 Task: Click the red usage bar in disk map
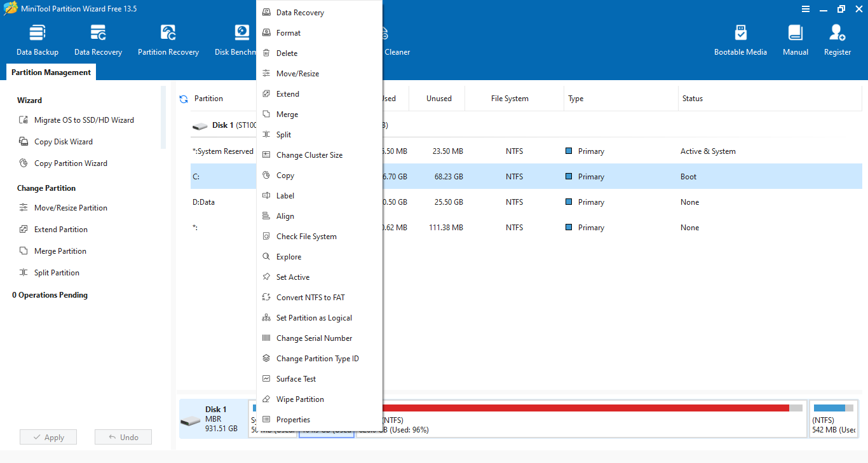point(585,408)
